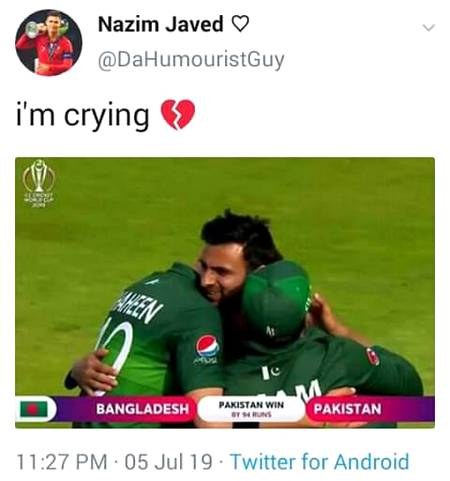Open the Twitter for Android link
Image resolution: width=450 pixels, height=481 pixels.
coord(320,462)
